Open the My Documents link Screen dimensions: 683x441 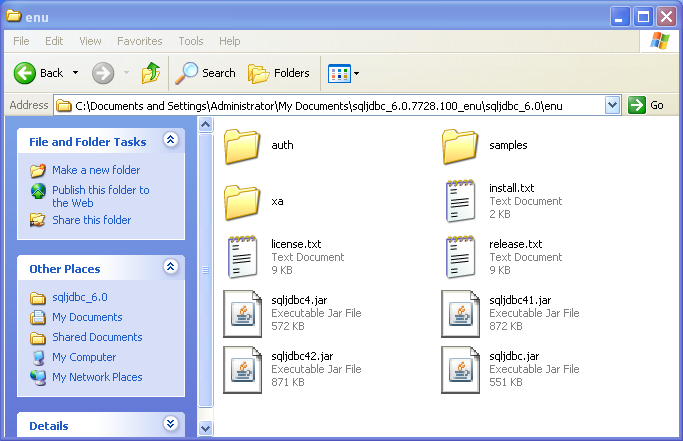tap(87, 317)
